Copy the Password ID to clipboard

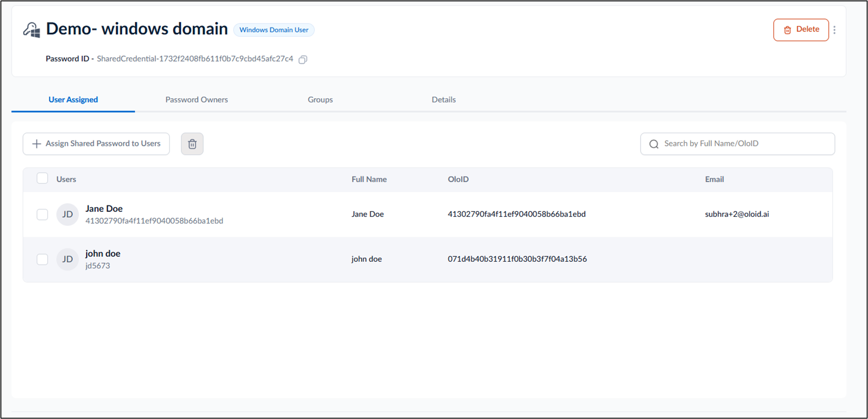click(x=303, y=59)
